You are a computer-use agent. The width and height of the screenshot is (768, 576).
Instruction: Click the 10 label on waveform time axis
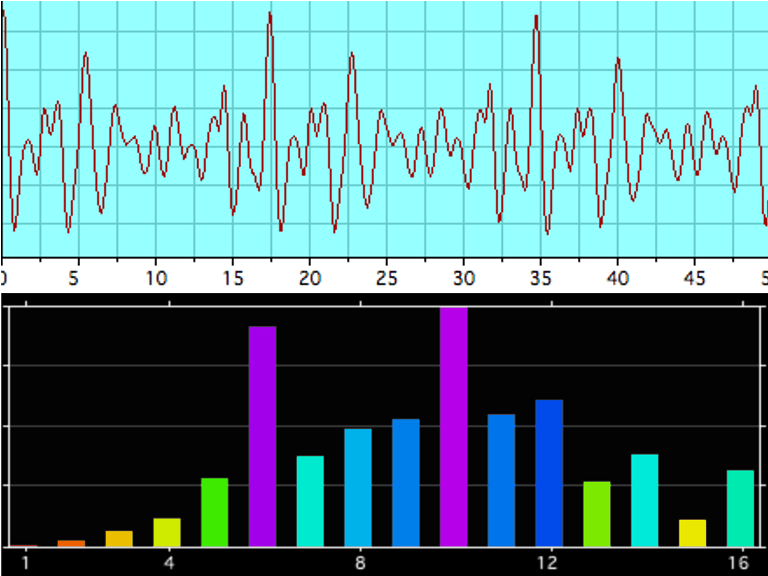pyautogui.click(x=156, y=277)
